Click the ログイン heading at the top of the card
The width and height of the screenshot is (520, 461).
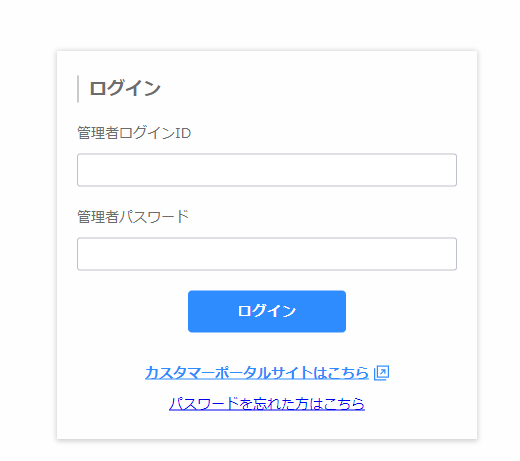pos(125,88)
